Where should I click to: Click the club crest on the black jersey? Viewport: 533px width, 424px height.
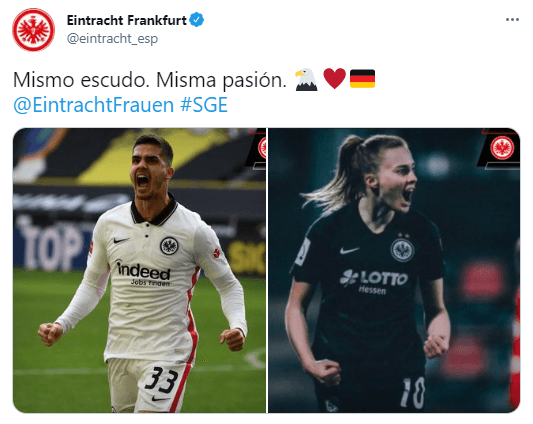tap(402, 250)
